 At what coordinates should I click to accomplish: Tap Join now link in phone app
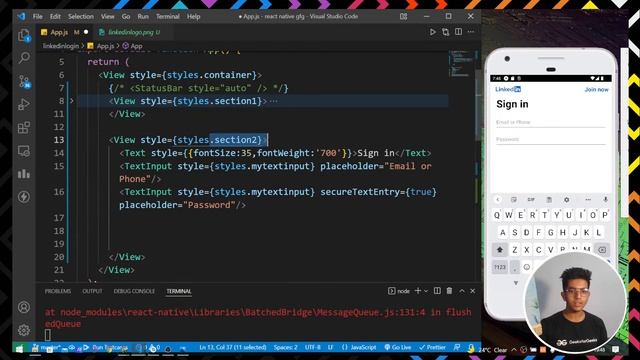[x=596, y=89]
